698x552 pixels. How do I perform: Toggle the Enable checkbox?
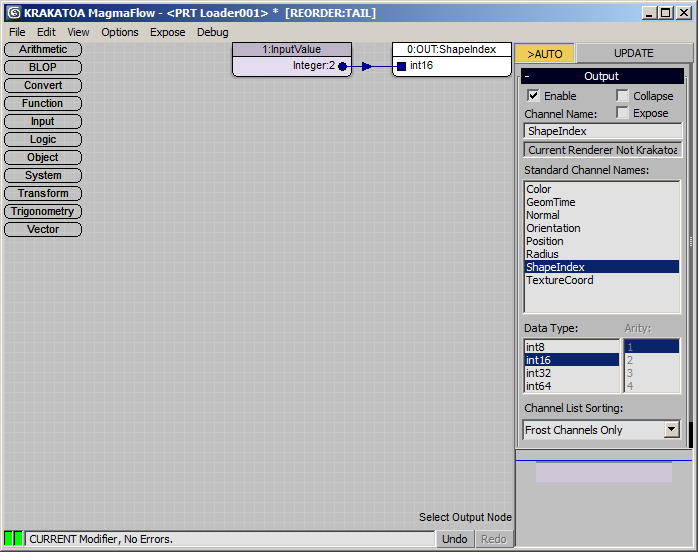533,96
